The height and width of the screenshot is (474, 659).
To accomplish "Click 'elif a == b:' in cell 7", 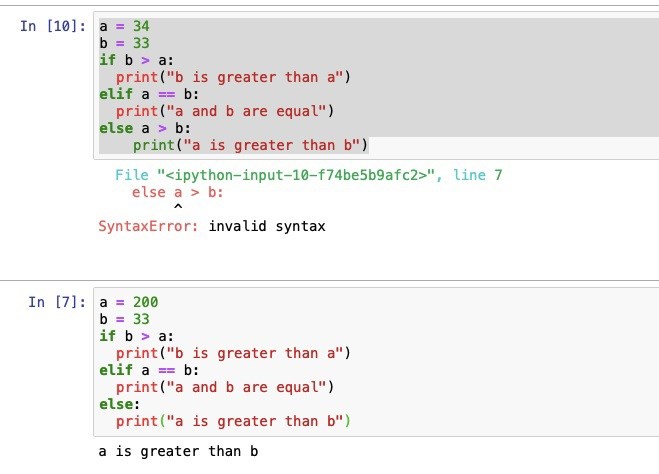I will pos(149,370).
